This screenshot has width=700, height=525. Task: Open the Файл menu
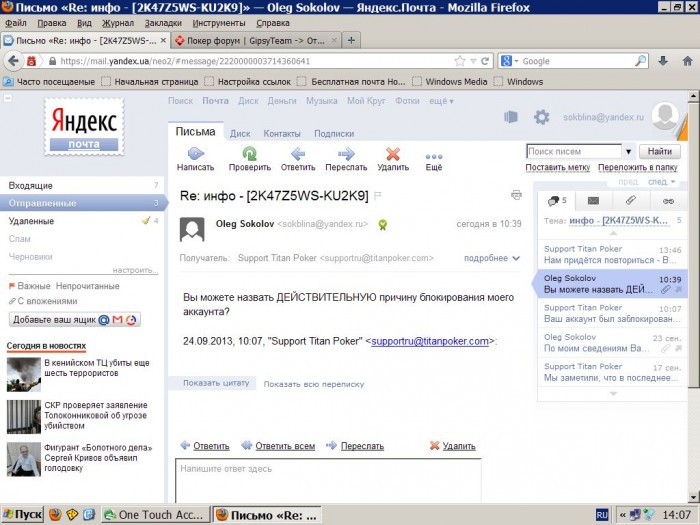[x=16, y=23]
